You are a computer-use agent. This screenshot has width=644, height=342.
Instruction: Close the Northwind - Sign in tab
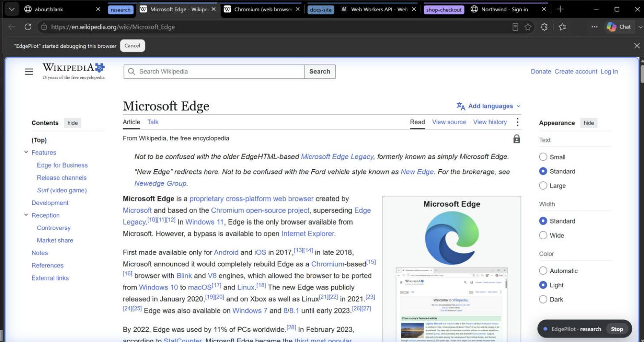click(x=544, y=9)
